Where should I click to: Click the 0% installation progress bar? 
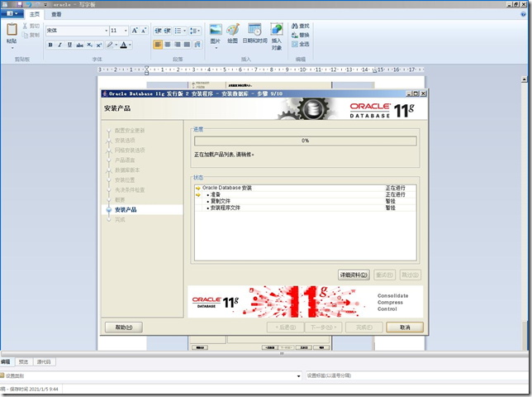click(x=306, y=141)
